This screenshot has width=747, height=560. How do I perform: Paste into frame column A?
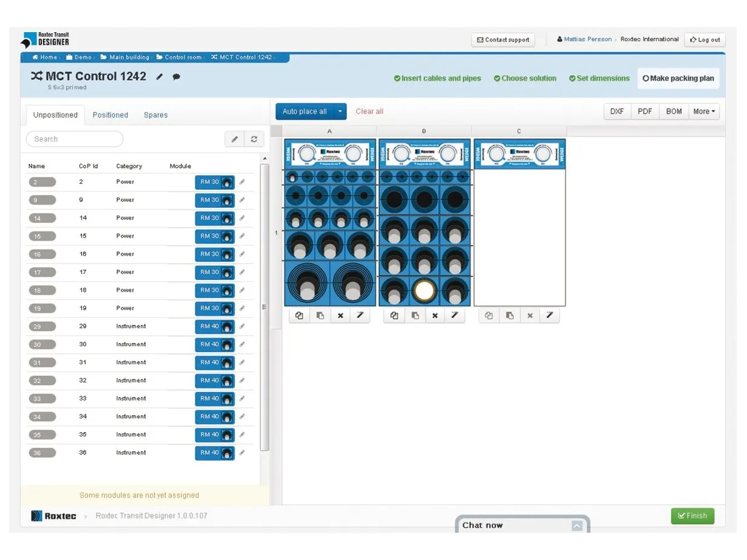coord(320,316)
